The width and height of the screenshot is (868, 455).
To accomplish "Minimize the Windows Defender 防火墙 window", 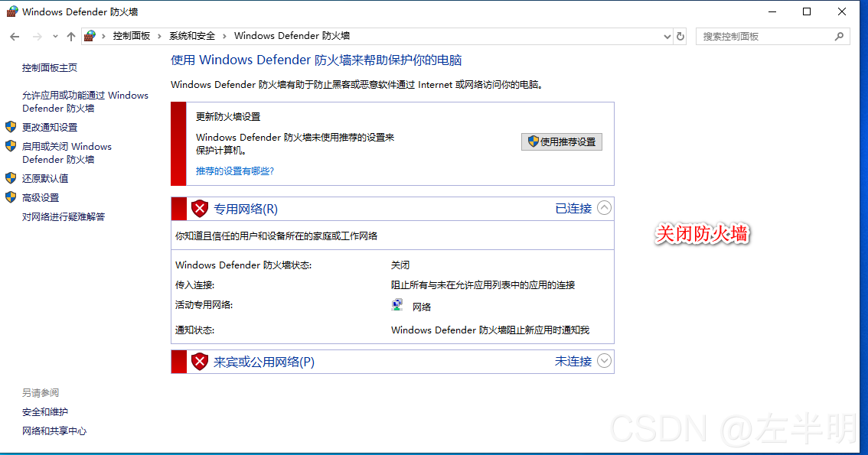I will tap(772, 11).
